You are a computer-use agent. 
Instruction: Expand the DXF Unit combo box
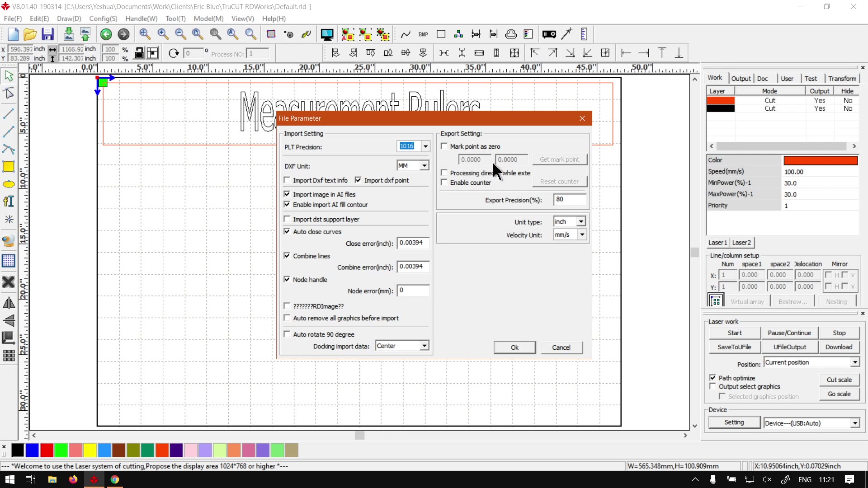pyautogui.click(x=424, y=166)
